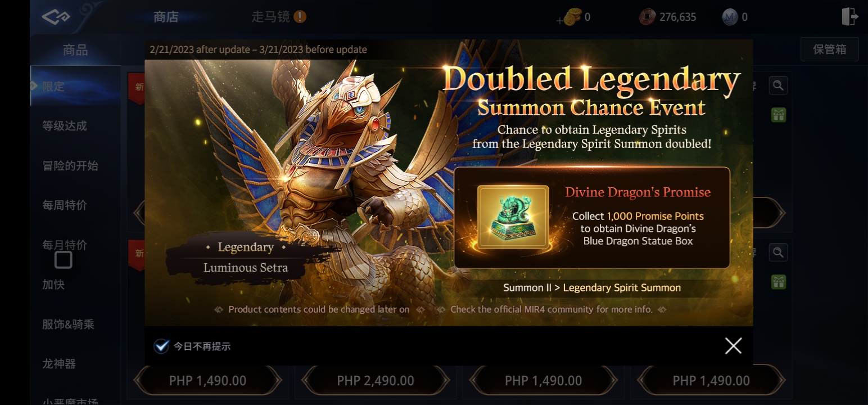Viewport: 868px width, 405px height.
Task: Click the exit door icon at top right
Action: tap(849, 16)
